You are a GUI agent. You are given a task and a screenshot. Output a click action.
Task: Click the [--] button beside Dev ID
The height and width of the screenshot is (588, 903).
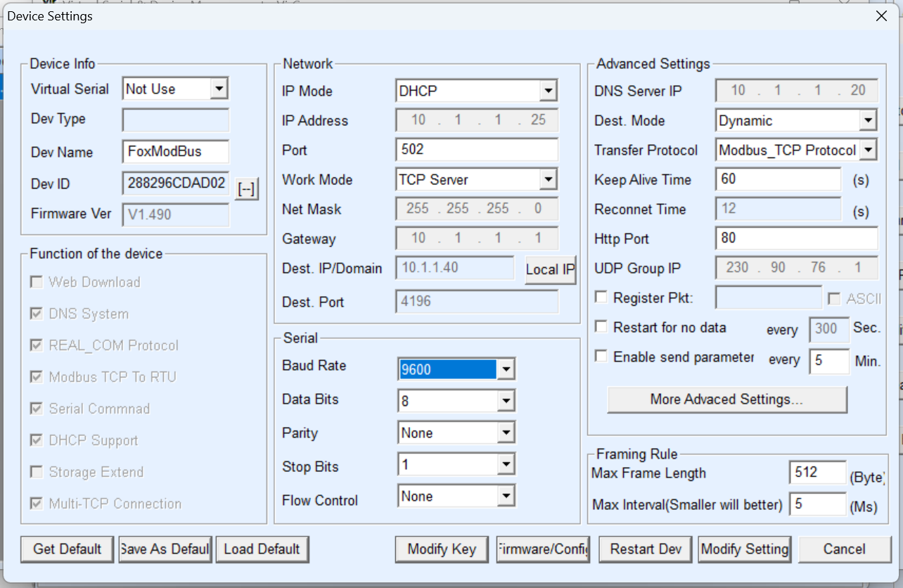click(x=246, y=188)
